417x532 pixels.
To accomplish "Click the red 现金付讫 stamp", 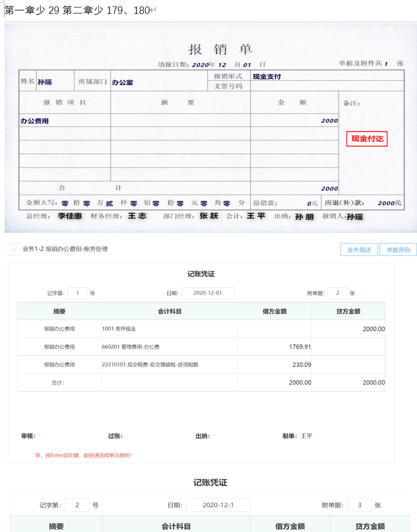I will point(367,139).
